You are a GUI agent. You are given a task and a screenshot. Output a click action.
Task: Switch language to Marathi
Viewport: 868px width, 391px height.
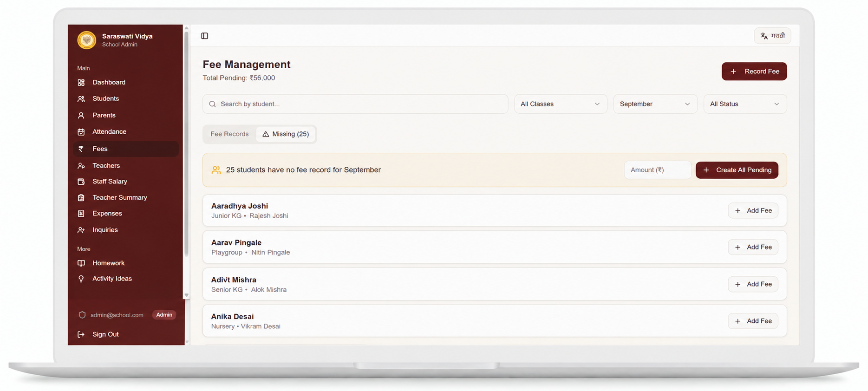point(772,36)
